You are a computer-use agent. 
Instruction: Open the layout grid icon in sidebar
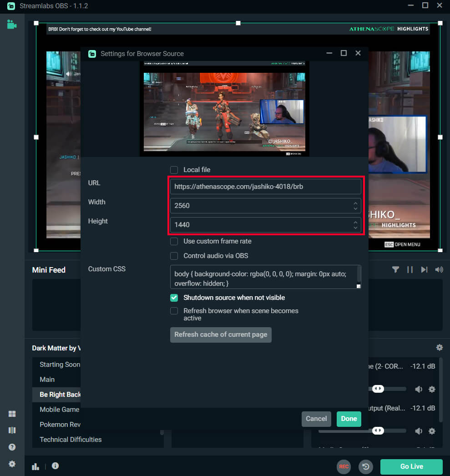pyautogui.click(x=12, y=414)
